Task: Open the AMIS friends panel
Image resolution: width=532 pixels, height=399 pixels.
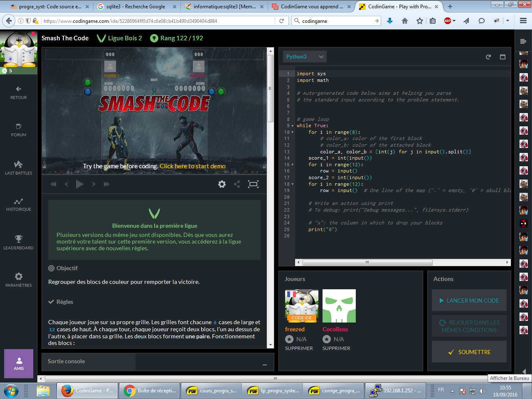Action: pos(19,364)
